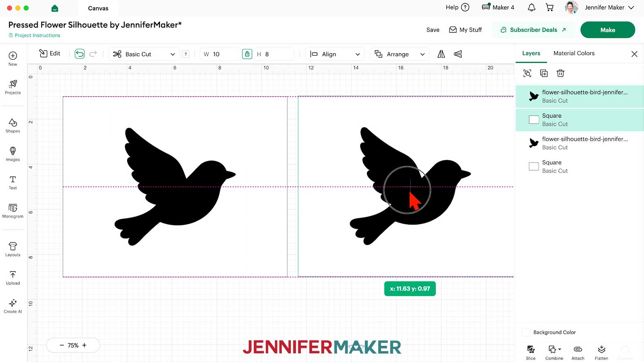Open the Help menu
Image resolution: width=644 pixels, height=362 pixels.
[457, 7]
